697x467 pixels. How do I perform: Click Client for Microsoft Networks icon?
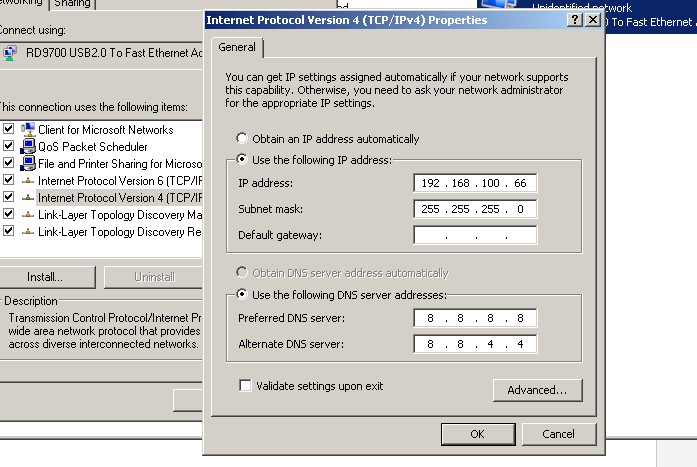coord(28,129)
